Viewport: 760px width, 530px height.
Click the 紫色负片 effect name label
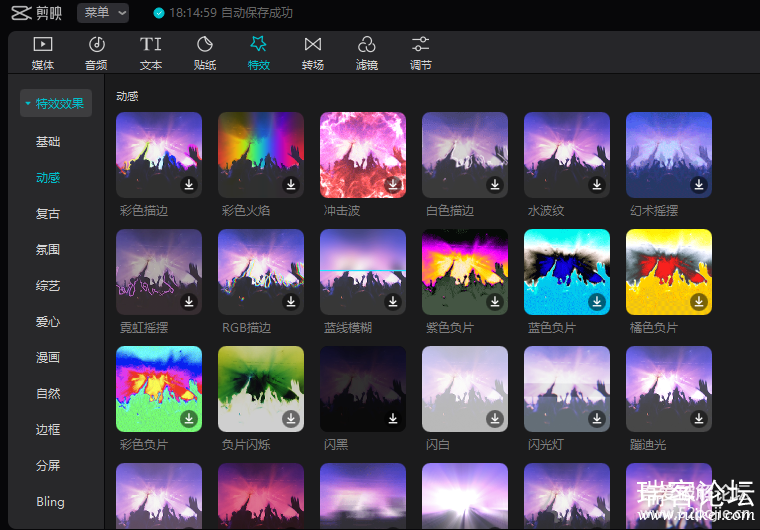450,327
